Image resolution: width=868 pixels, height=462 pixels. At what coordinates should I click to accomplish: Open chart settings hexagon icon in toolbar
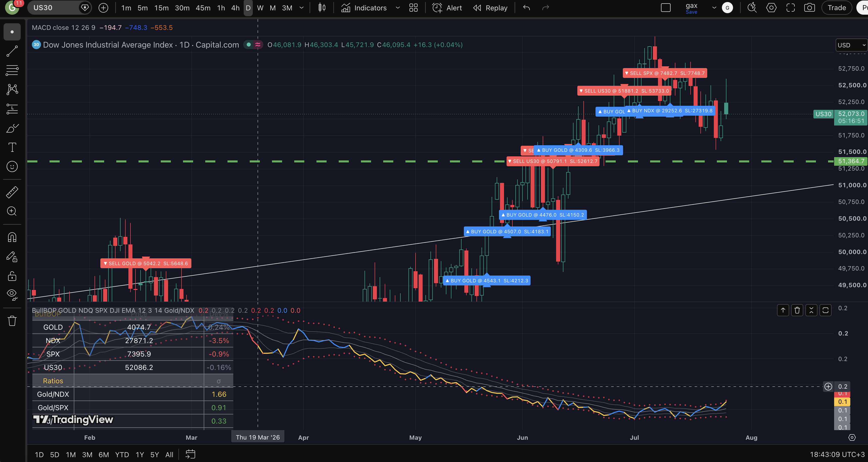771,8
